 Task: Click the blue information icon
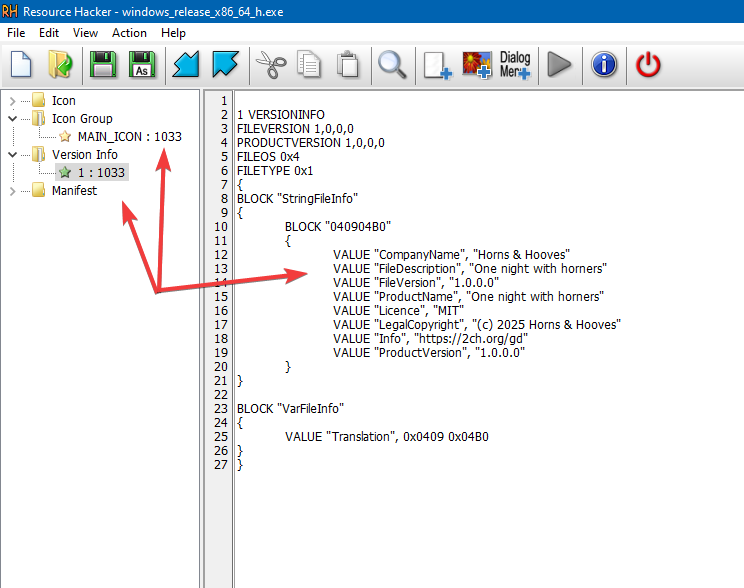604,66
